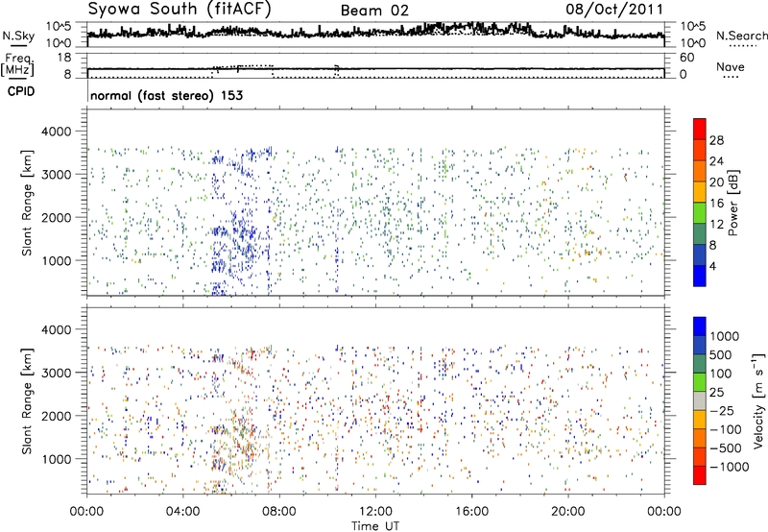Click the 'N.Search' legend label
This screenshot has width=768, height=532.
click(x=741, y=36)
